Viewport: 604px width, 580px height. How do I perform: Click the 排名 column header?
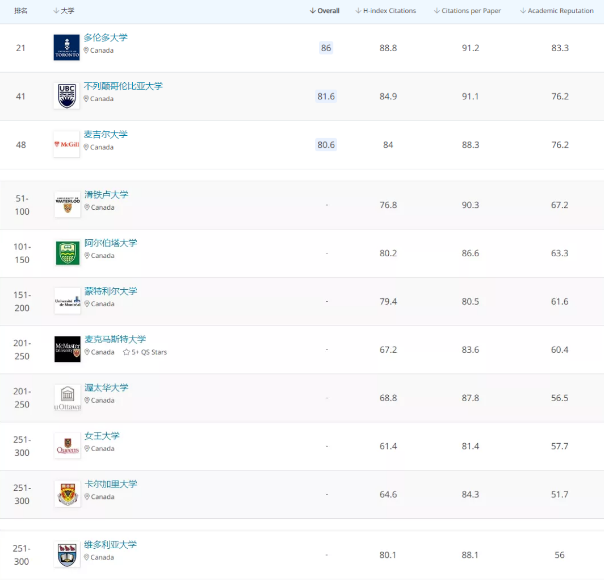[21, 11]
